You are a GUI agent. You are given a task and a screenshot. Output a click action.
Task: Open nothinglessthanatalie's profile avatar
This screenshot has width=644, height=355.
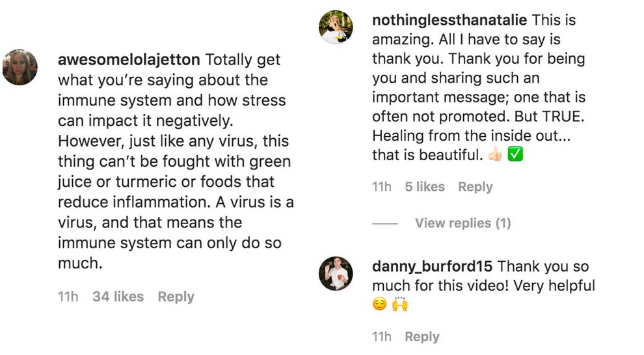click(x=336, y=27)
